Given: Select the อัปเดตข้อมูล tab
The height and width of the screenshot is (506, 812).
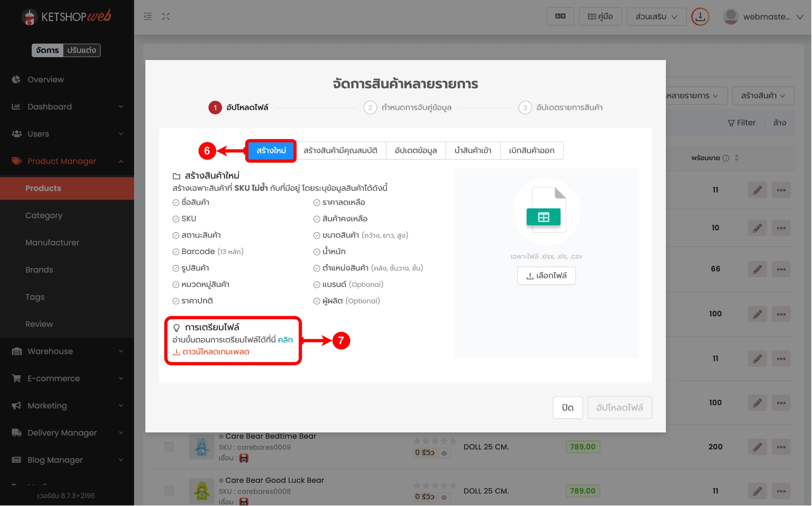Looking at the screenshot, I should [x=415, y=151].
